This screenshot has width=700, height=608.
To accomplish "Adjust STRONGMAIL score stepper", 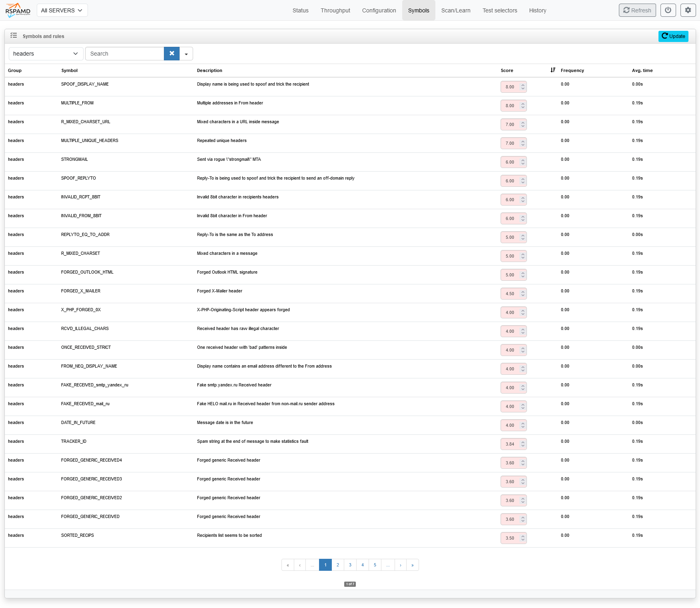I will 523,162.
